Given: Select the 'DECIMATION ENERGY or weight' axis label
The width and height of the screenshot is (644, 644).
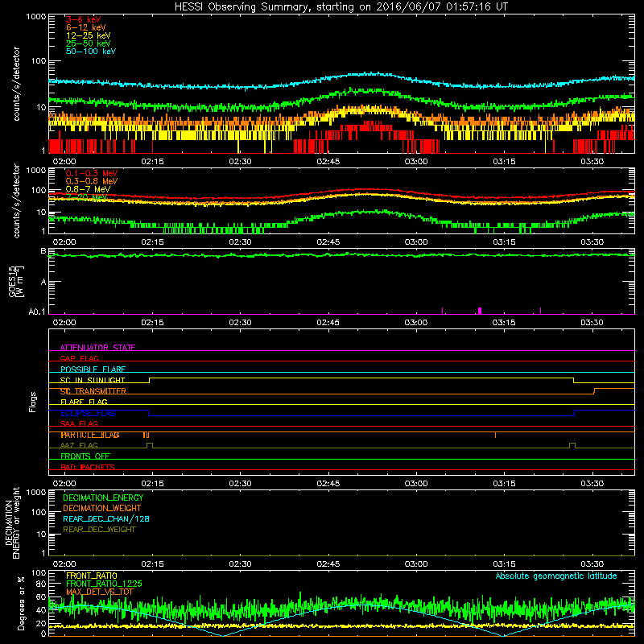Looking at the screenshot, I should [x=12, y=522].
